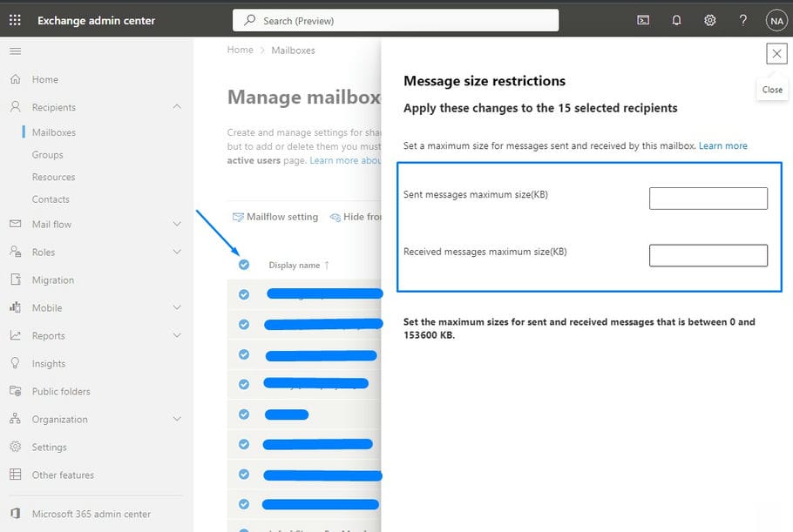This screenshot has height=532, width=793.
Task: Open the notifications bell
Action: 676,20
